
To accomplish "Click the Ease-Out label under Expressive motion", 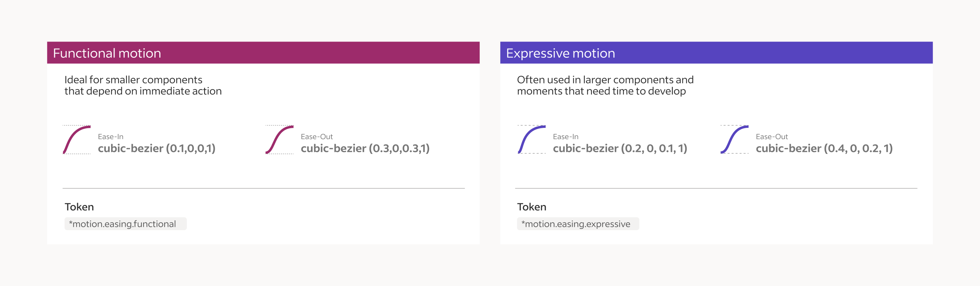I will click(x=772, y=137).
